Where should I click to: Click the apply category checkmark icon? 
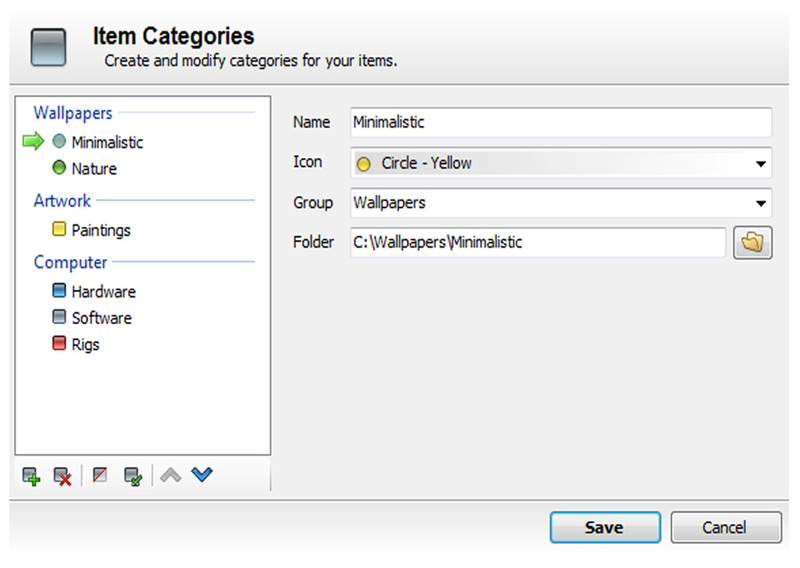[x=134, y=477]
